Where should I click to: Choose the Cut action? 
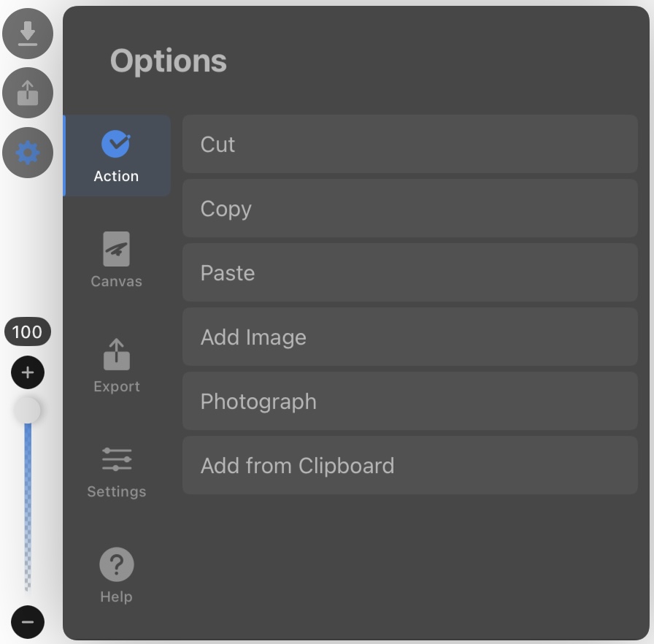410,144
